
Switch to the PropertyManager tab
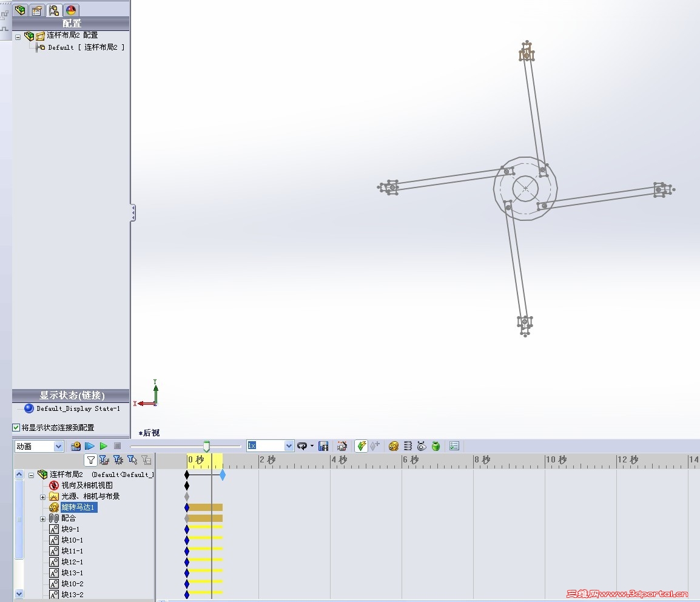click(x=38, y=10)
